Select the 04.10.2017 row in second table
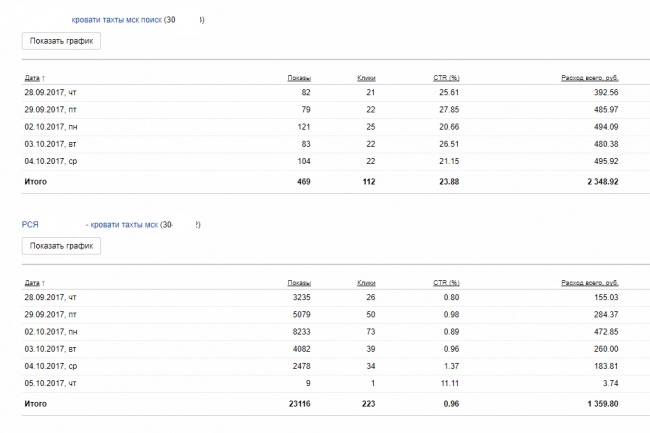The image size is (650, 433). click(336, 366)
